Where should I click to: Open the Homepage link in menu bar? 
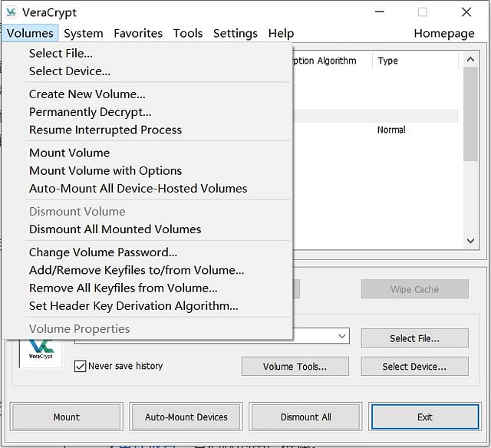[x=444, y=33]
